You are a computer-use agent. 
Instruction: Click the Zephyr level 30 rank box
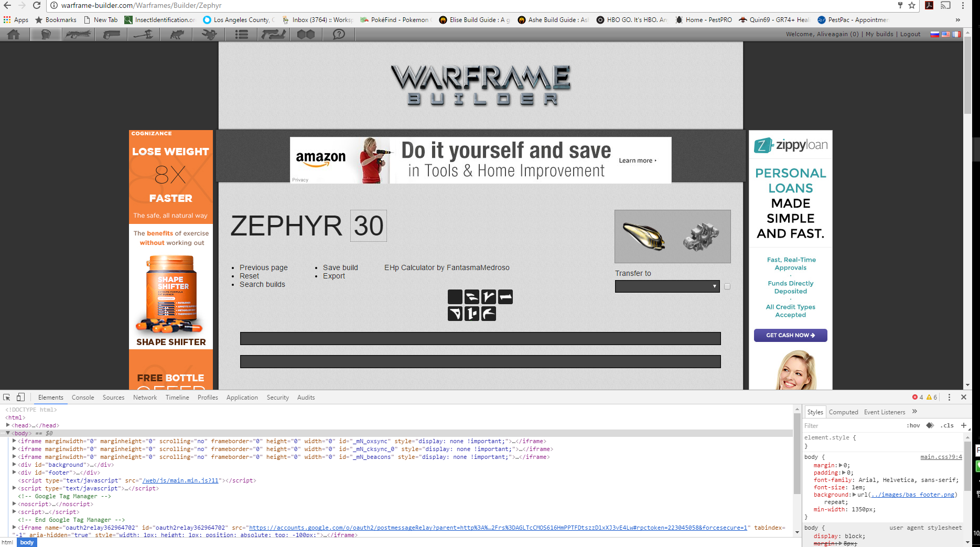coord(369,226)
